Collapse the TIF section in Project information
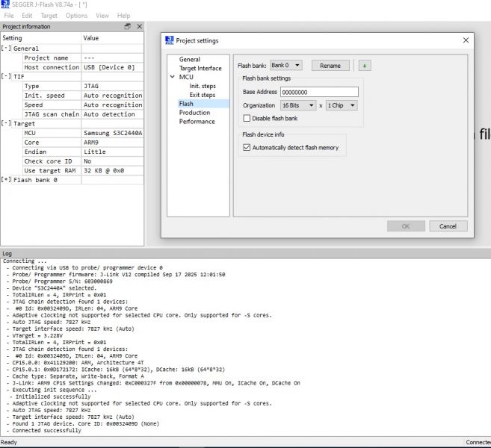The image size is (491, 448). click(6, 77)
